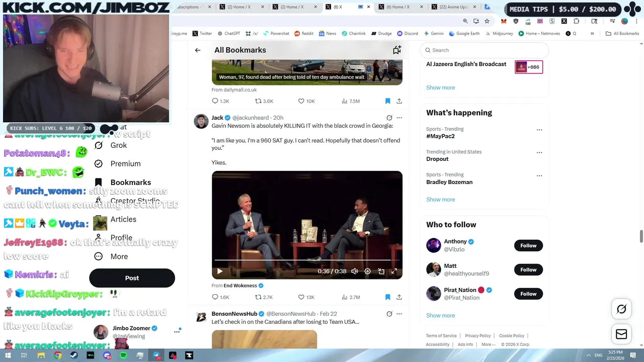
Task: Open video settings gear
Action: 368,271
